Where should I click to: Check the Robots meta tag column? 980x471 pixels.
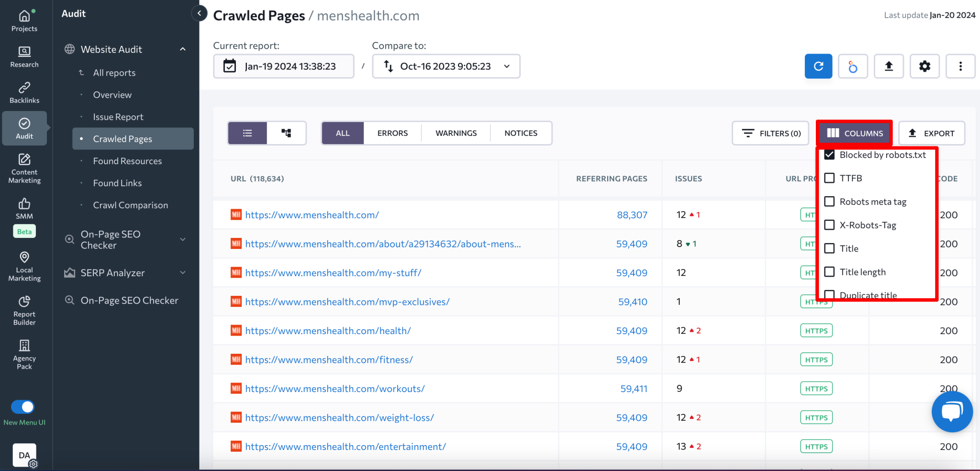coord(830,201)
